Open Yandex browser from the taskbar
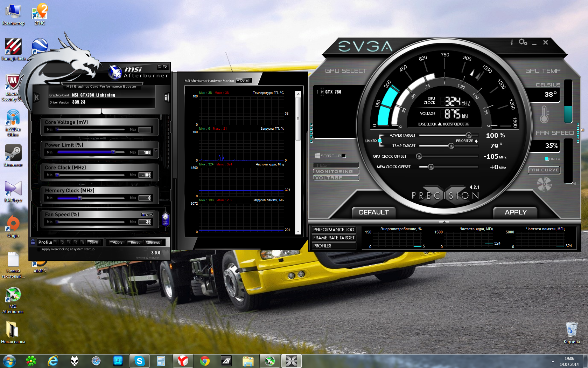The image size is (588, 368). (x=183, y=361)
